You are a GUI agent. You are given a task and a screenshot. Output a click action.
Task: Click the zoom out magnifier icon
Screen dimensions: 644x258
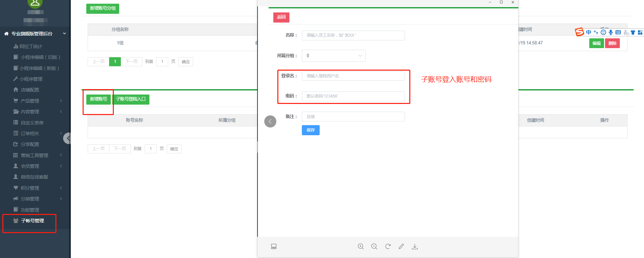[x=374, y=247]
